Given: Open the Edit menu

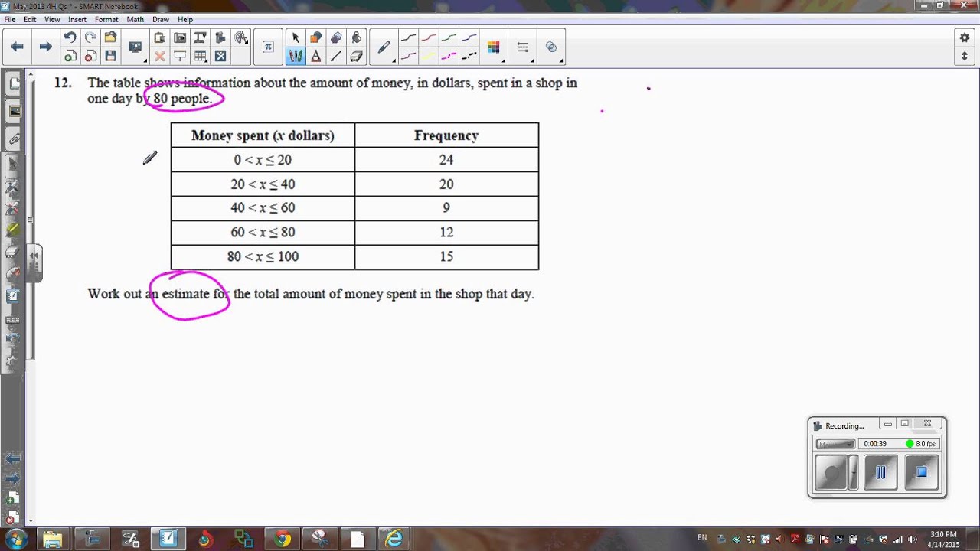Looking at the screenshot, I should point(30,19).
